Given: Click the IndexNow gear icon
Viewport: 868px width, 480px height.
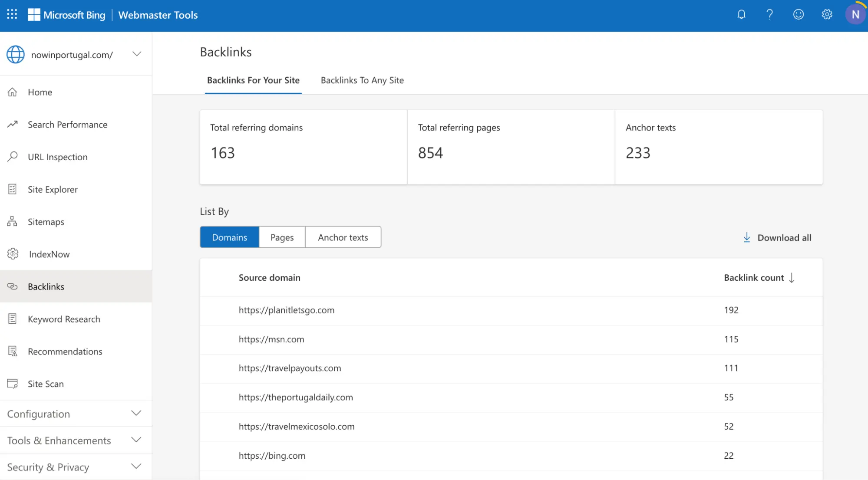Looking at the screenshot, I should point(13,254).
